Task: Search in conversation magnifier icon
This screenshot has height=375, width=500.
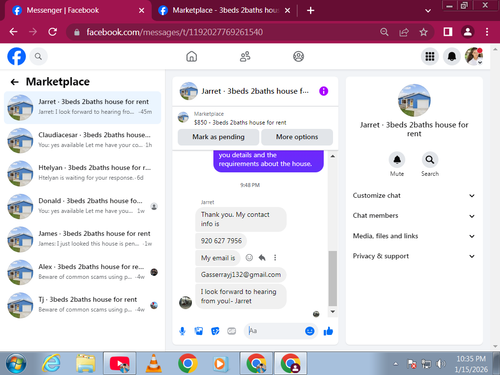Action: pyautogui.click(x=430, y=160)
